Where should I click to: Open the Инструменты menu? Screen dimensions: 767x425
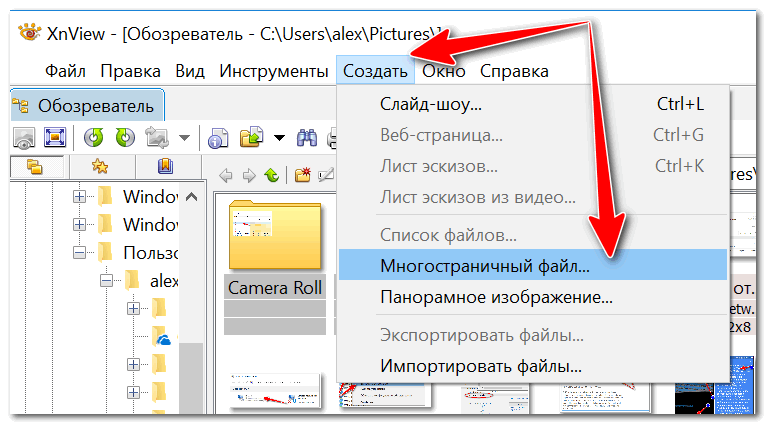[273, 71]
